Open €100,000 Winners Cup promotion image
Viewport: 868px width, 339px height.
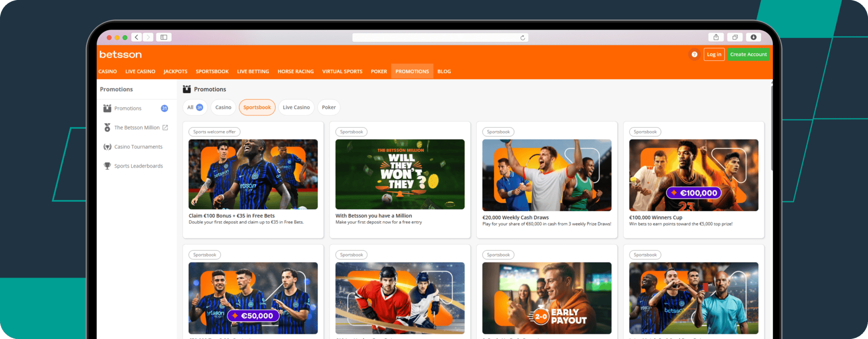(694, 175)
